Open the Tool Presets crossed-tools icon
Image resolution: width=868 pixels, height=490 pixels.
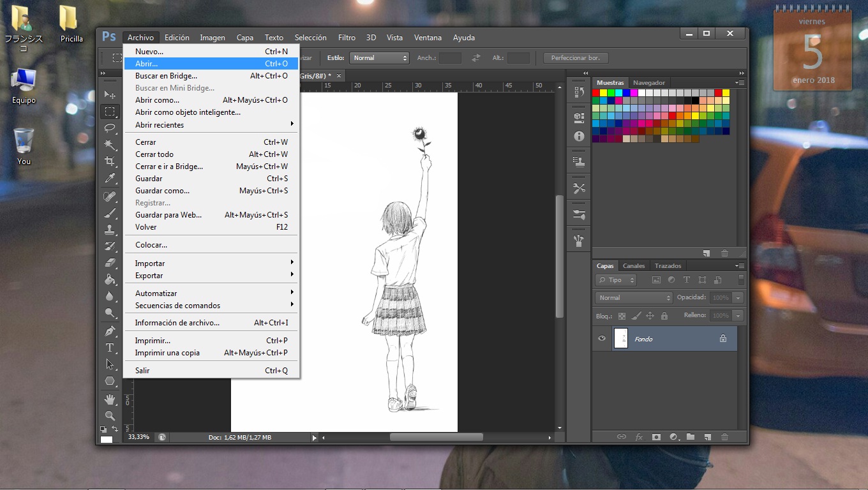coord(579,188)
